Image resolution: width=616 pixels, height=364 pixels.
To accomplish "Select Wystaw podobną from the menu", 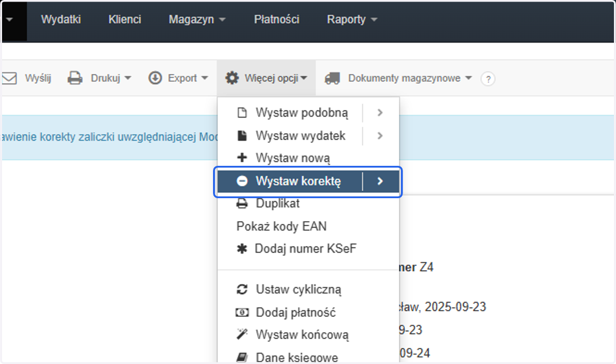I will [302, 113].
